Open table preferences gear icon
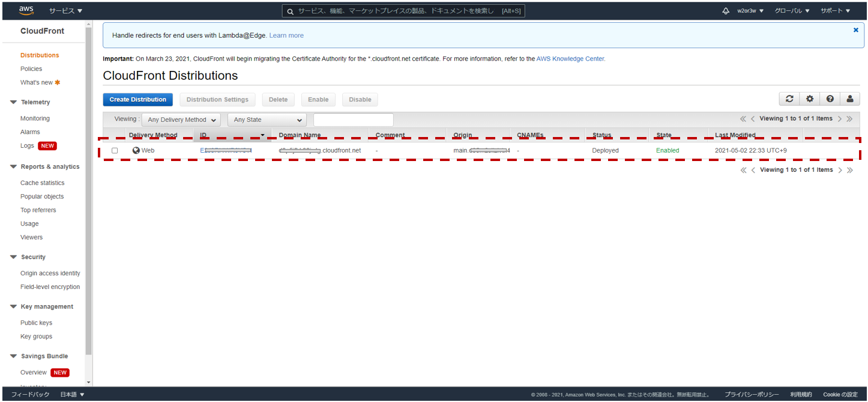The width and height of the screenshot is (868, 402). 810,99
